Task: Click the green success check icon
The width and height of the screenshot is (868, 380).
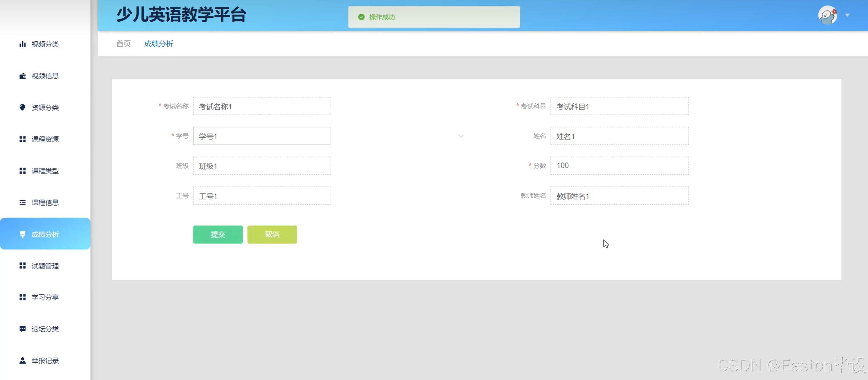Action: coord(361,17)
